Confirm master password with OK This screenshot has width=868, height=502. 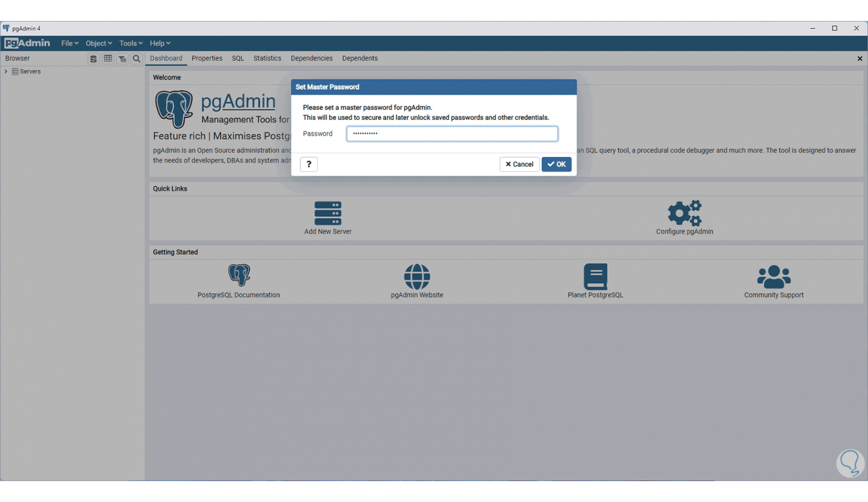click(557, 164)
